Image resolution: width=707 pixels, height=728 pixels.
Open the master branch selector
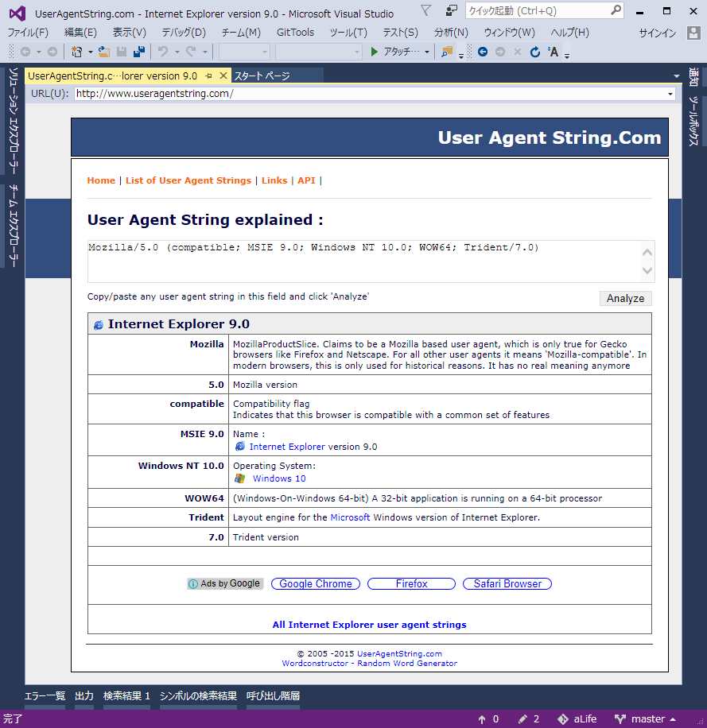click(x=645, y=719)
